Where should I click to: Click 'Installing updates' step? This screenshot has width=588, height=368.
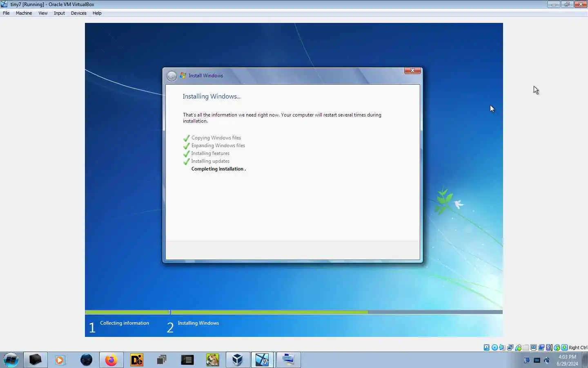pos(210,161)
